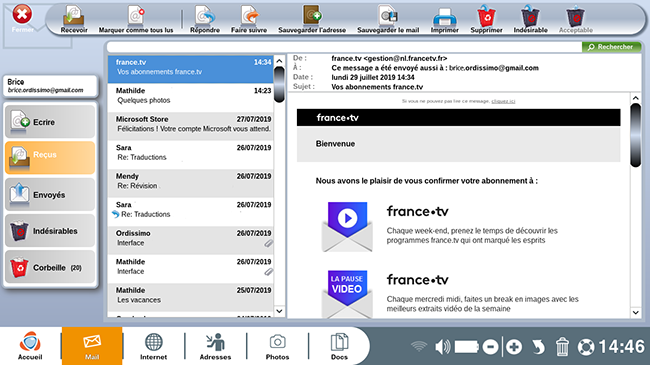Open Adresses from the bottom bar

[216, 346]
